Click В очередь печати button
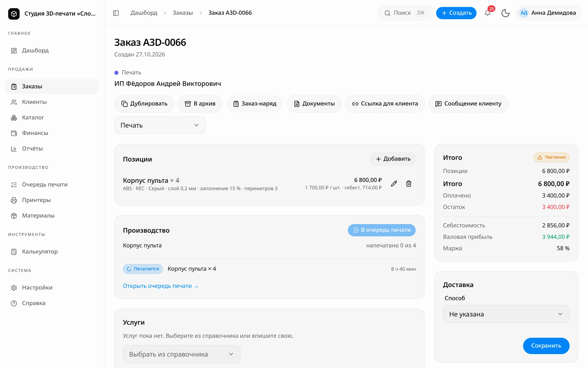The width and height of the screenshot is (588, 368). pos(382,230)
